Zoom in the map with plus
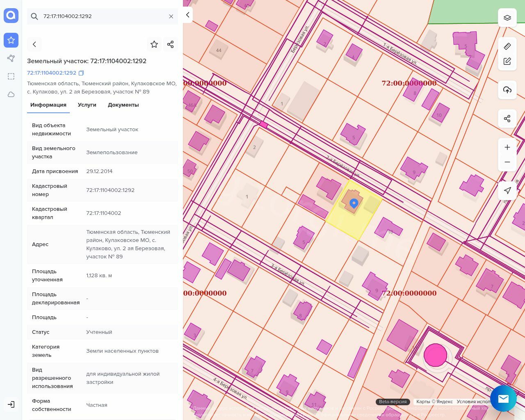 [507, 147]
